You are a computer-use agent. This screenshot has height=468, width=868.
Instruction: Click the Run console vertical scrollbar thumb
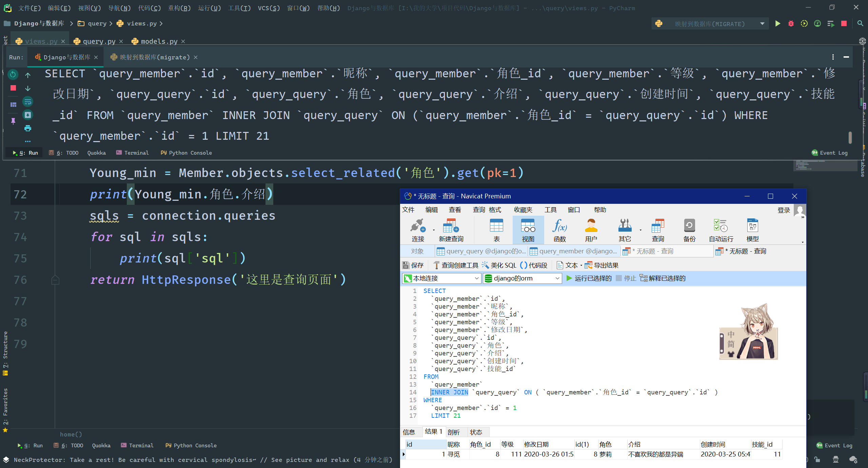point(850,137)
